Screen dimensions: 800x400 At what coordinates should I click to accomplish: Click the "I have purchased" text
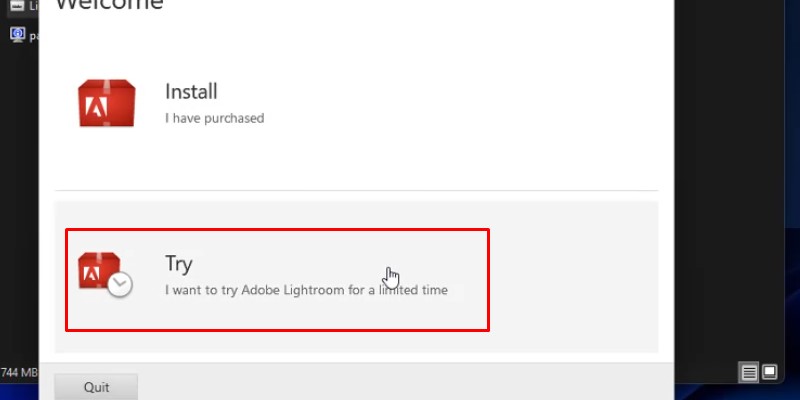click(214, 118)
